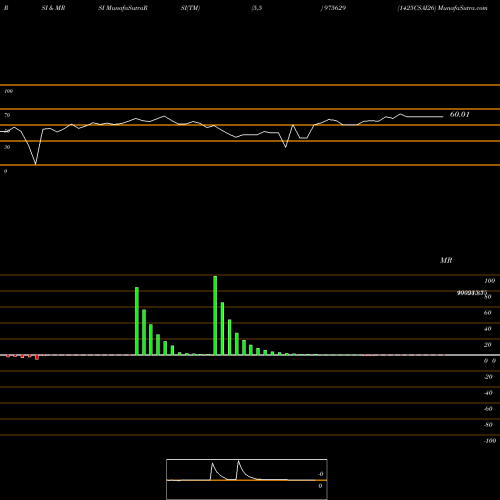Click the mini overview chart thumbnail
The width and height of the screenshot is (500, 500).
(247, 479)
